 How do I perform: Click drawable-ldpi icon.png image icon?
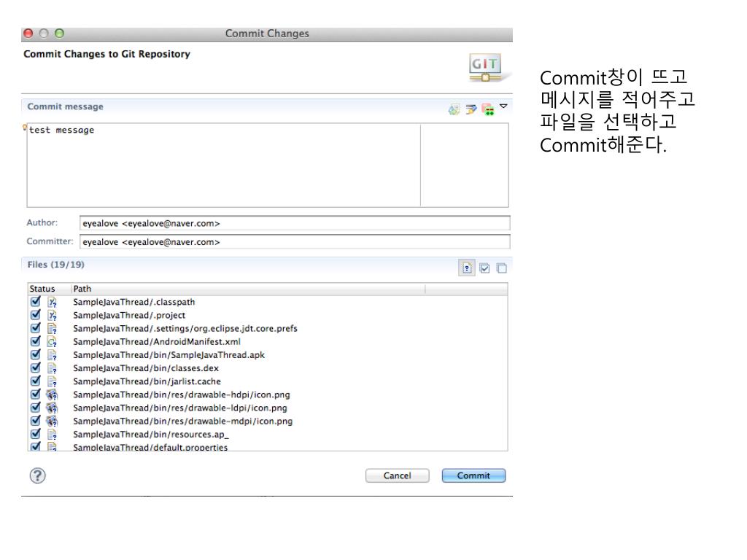click(x=52, y=408)
